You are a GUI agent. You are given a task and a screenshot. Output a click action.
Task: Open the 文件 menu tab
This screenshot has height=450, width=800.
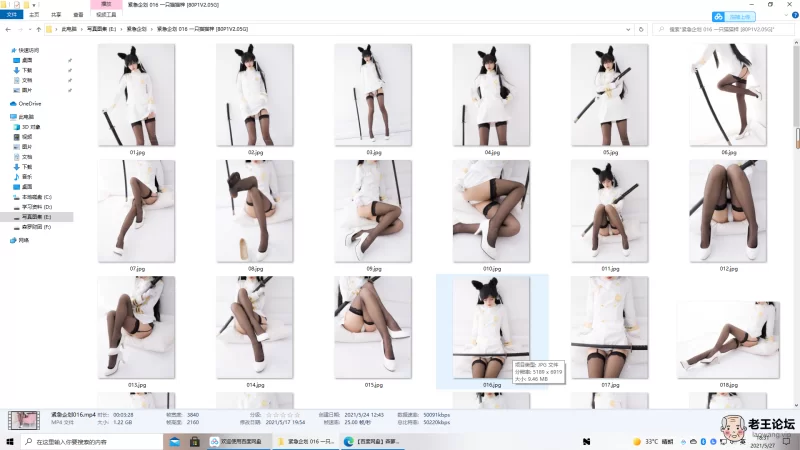12,15
